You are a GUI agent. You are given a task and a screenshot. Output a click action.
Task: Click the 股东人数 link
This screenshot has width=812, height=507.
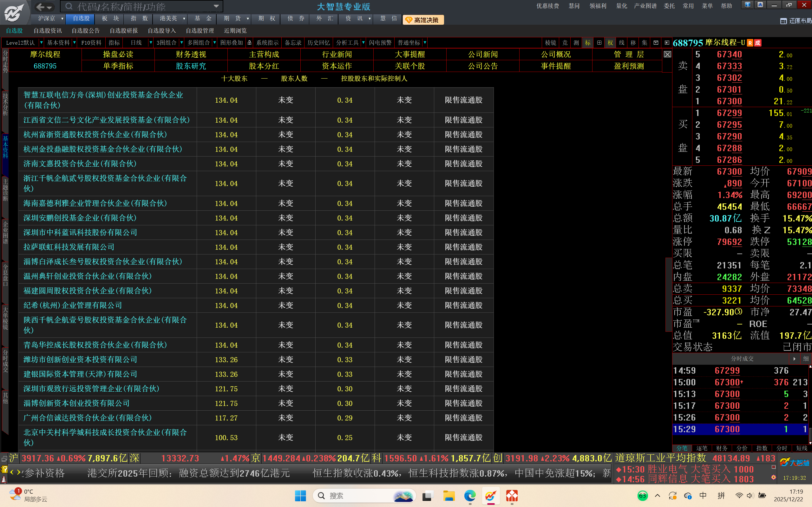pos(294,79)
